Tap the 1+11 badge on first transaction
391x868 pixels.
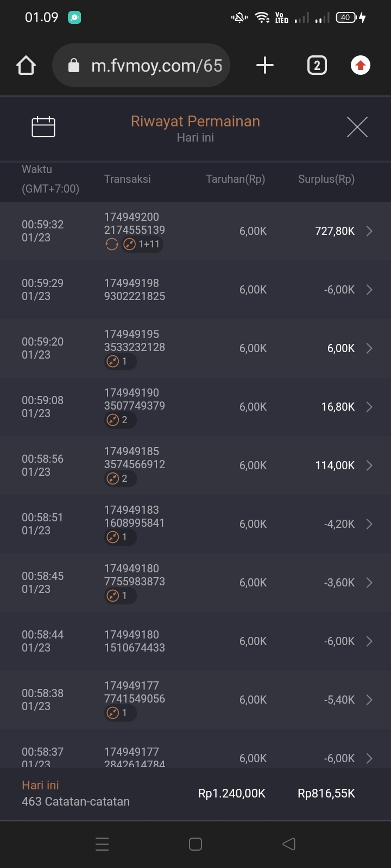coord(142,245)
